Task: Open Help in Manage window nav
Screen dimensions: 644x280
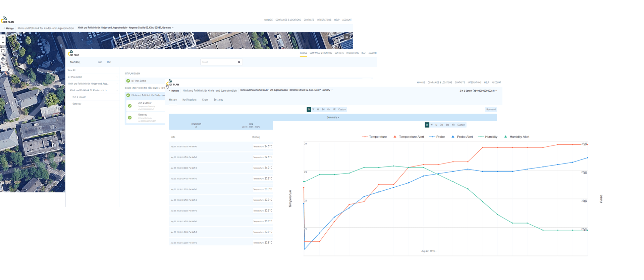Action: pyautogui.click(x=364, y=53)
